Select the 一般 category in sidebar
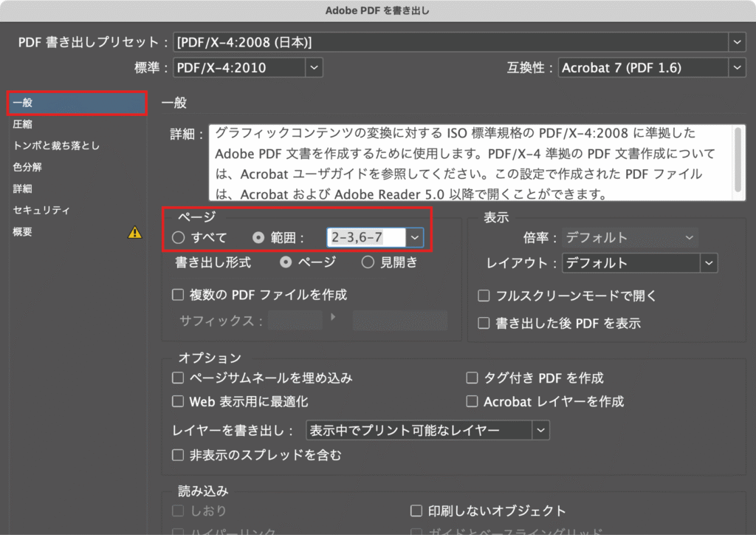 click(77, 103)
